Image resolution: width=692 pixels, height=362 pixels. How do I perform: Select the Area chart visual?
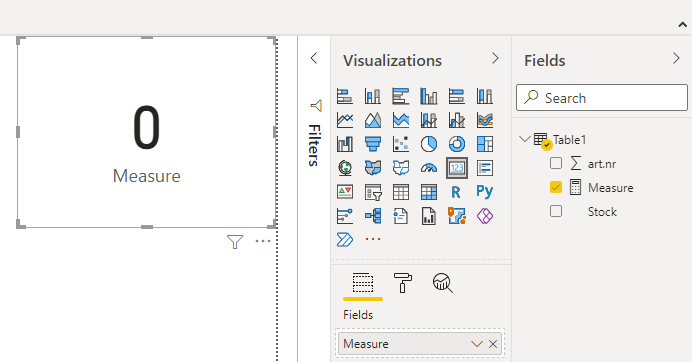click(372, 120)
